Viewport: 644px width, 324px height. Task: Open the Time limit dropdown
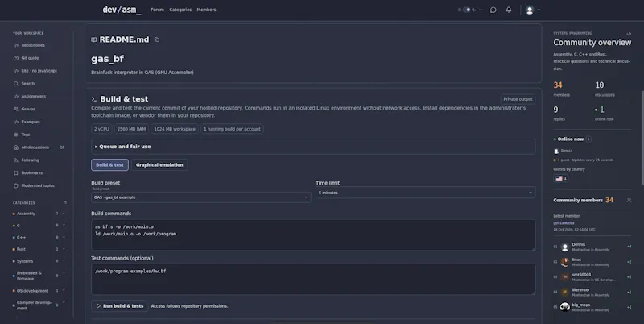pyautogui.click(x=426, y=193)
